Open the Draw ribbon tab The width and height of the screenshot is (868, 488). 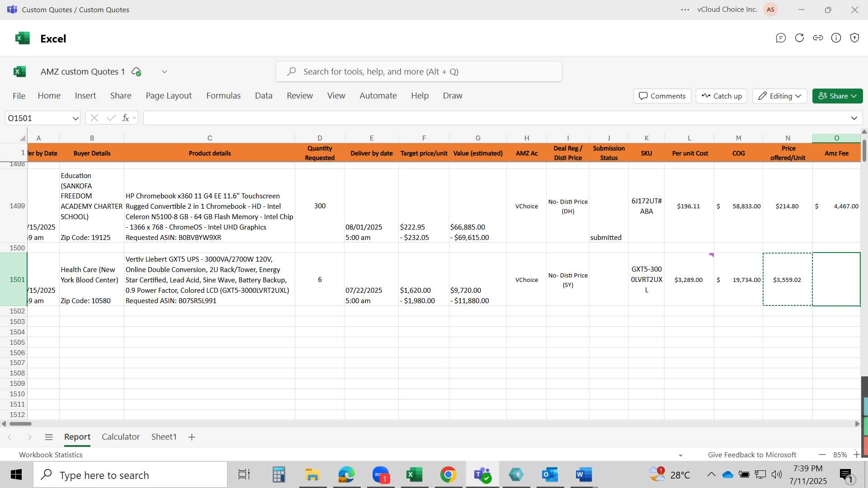(x=453, y=96)
